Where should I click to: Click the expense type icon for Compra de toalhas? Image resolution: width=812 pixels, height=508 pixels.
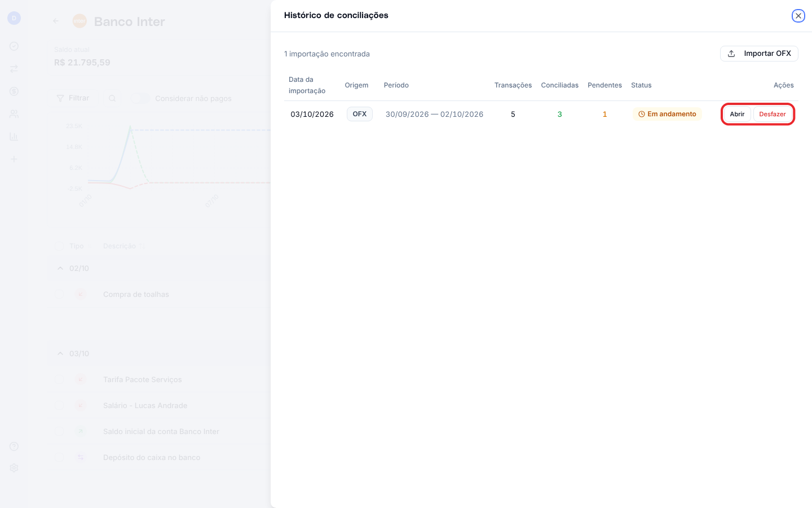coord(81,294)
